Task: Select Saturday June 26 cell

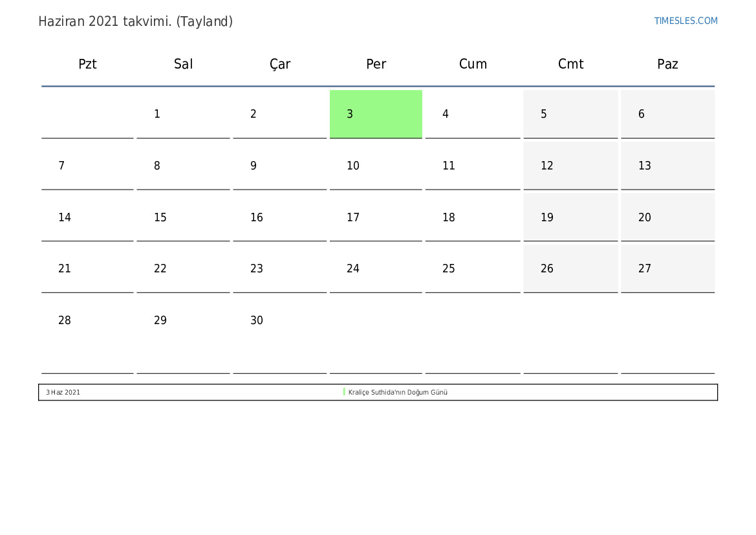Action: pos(570,268)
